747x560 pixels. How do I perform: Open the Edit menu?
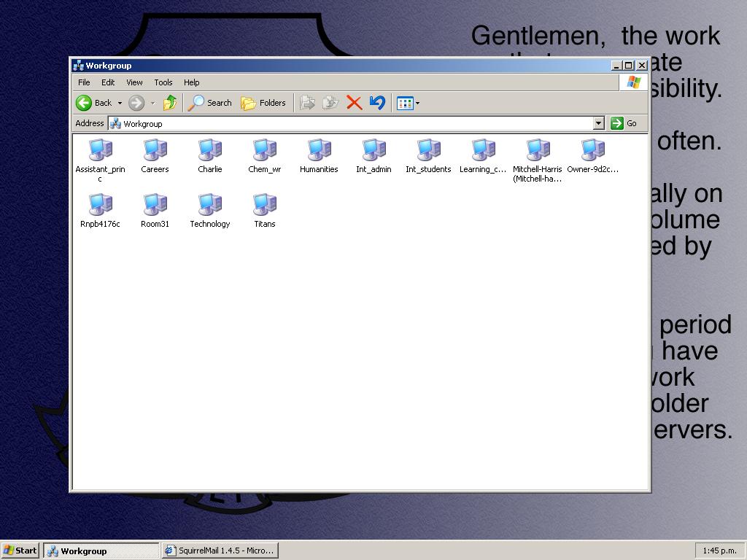[x=108, y=82]
